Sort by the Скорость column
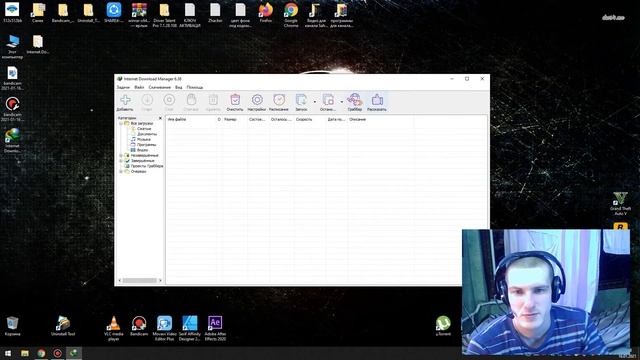 (x=310, y=120)
